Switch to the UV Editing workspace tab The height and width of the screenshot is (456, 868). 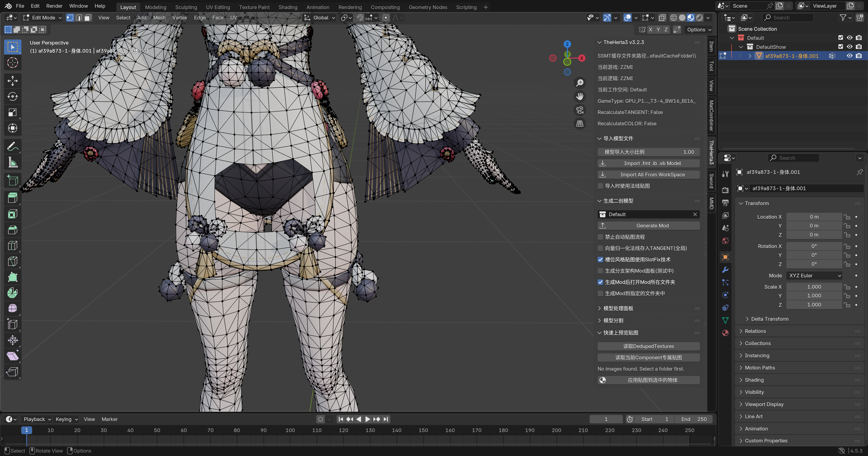coord(218,7)
